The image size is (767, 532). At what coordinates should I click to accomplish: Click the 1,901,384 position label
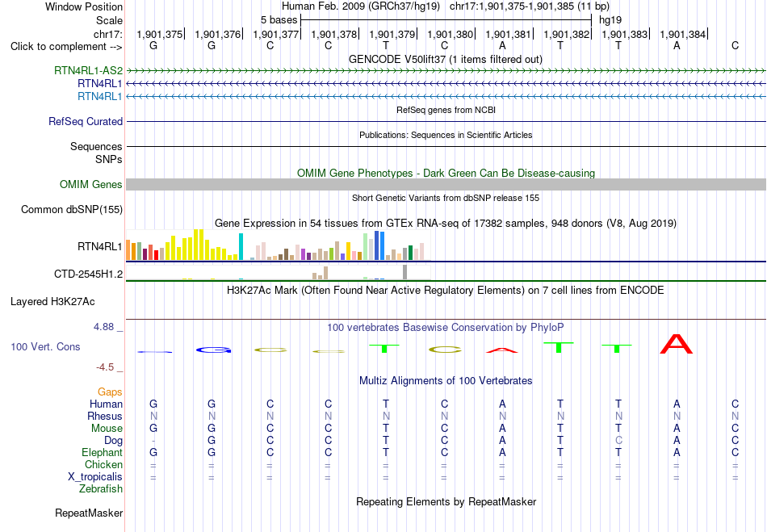[682, 34]
